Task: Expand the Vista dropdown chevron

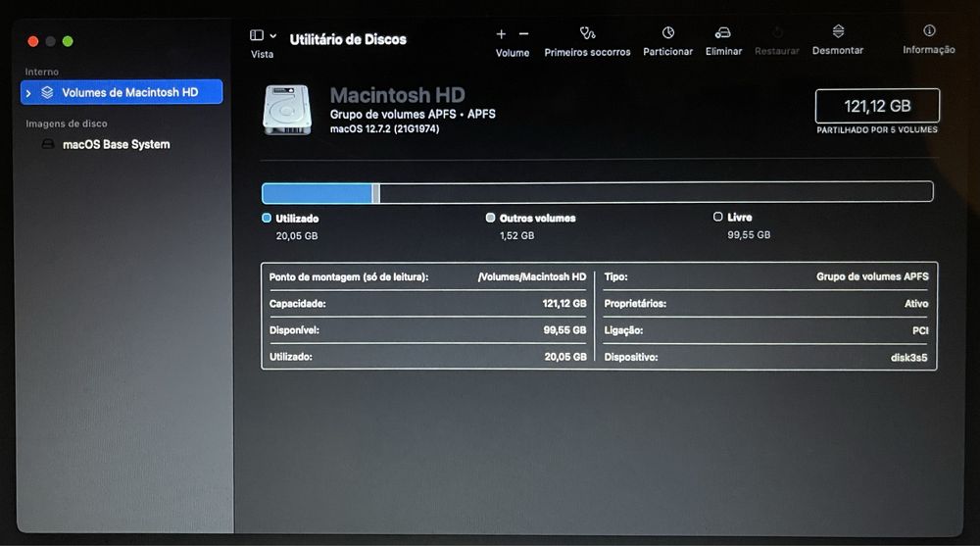Action: [x=273, y=36]
